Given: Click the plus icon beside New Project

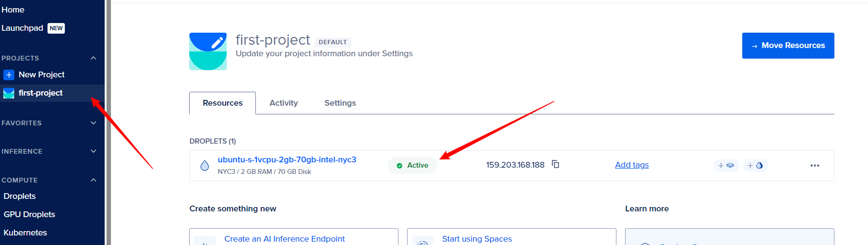Looking at the screenshot, I should click(x=9, y=74).
